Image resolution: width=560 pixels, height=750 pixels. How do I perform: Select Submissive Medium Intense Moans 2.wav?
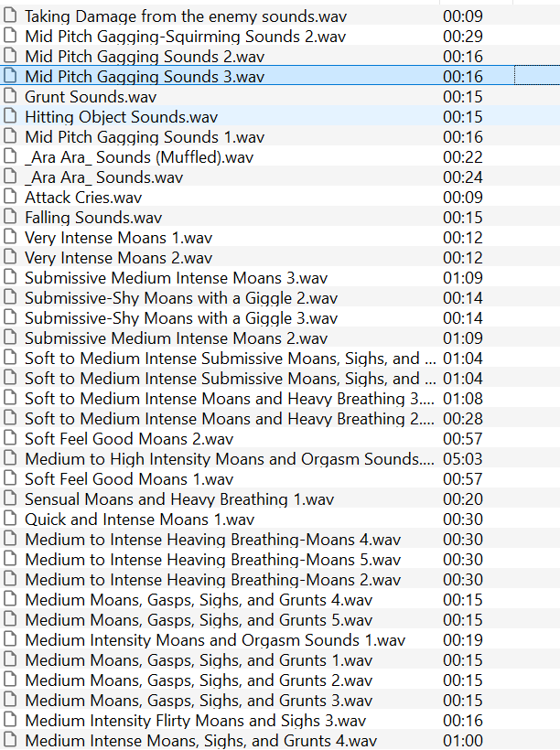176,338
